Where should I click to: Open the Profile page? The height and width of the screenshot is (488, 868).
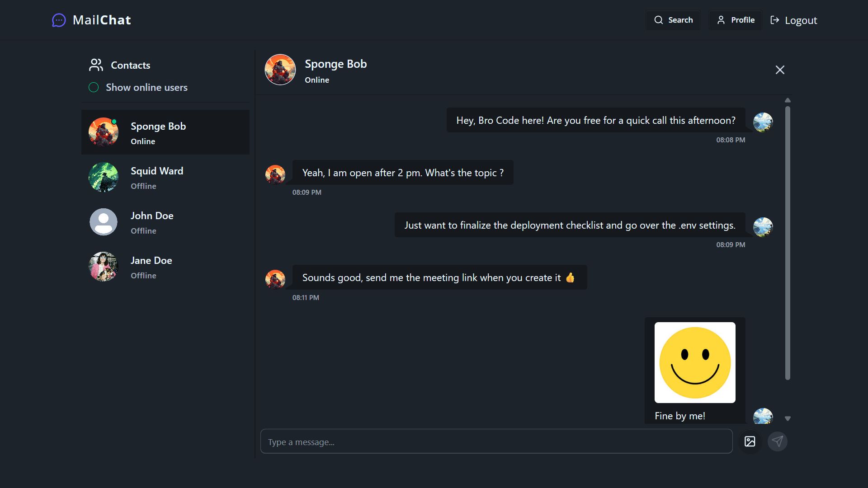click(736, 20)
